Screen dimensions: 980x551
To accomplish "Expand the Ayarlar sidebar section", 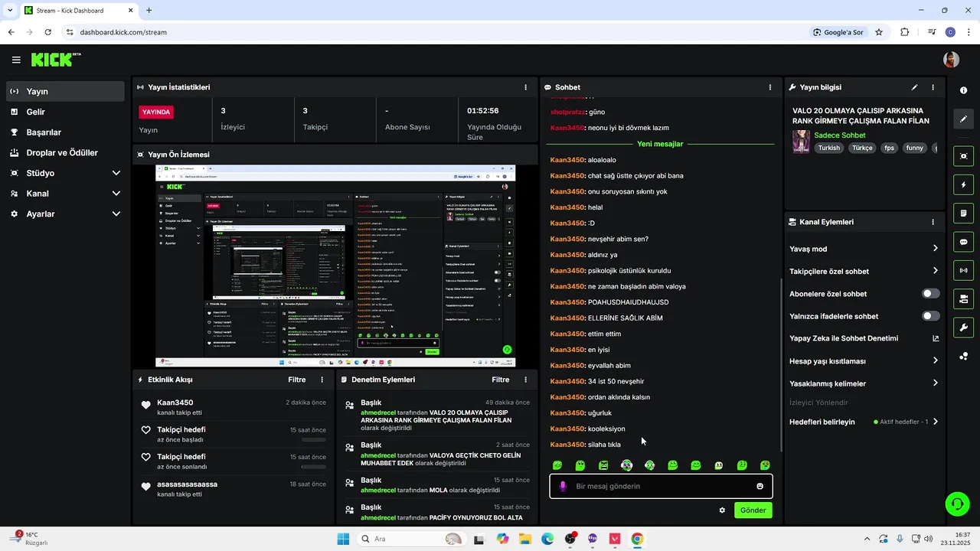I will (65, 214).
